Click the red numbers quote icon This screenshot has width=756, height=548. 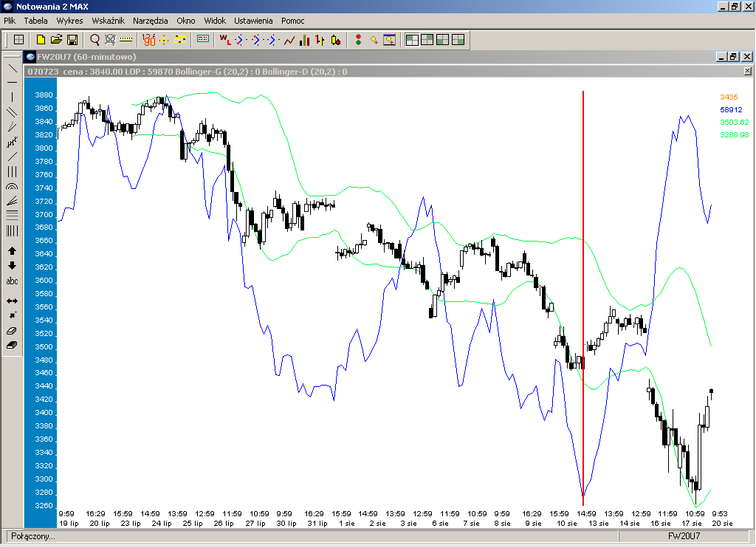click(148, 40)
